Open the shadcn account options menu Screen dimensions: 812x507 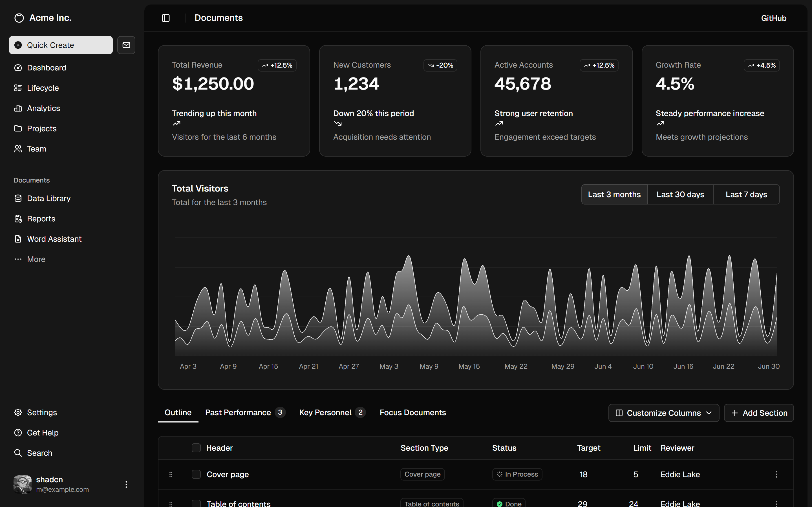click(126, 484)
